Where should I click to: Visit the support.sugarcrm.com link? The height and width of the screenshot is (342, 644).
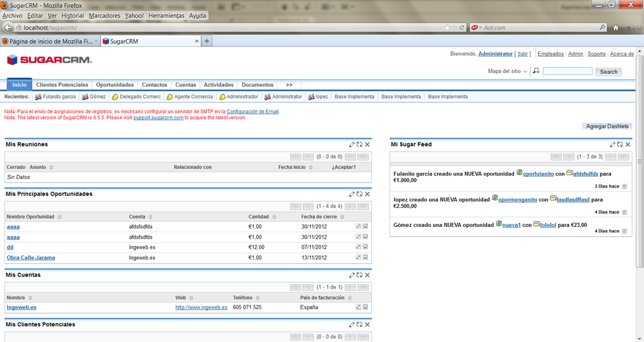[x=158, y=118]
